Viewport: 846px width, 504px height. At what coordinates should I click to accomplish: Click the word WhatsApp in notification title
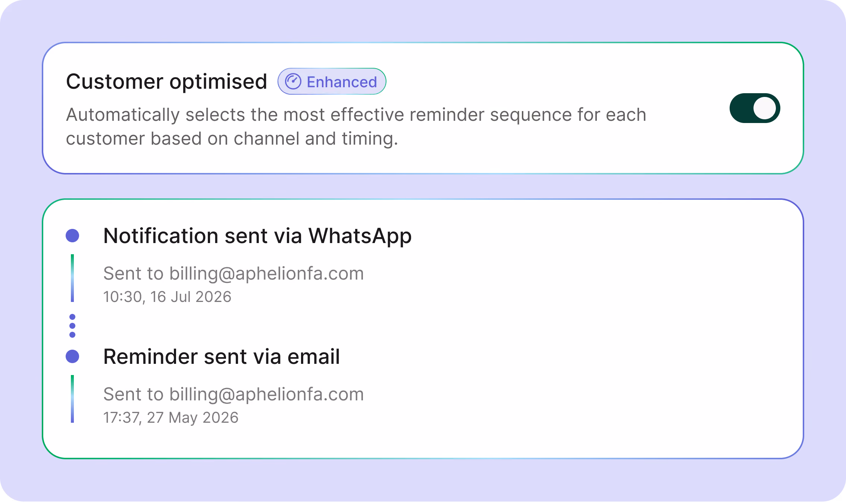pyautogui.click(x=360, y=236)
